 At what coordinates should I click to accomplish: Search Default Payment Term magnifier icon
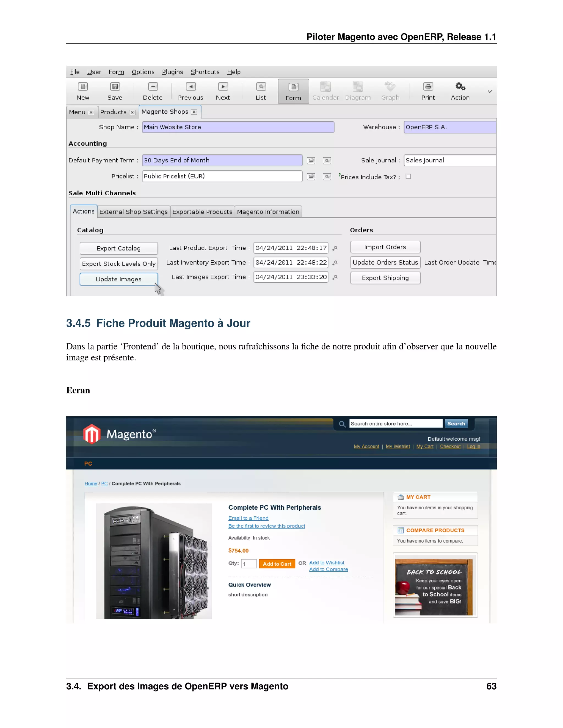tap(327, 161)
